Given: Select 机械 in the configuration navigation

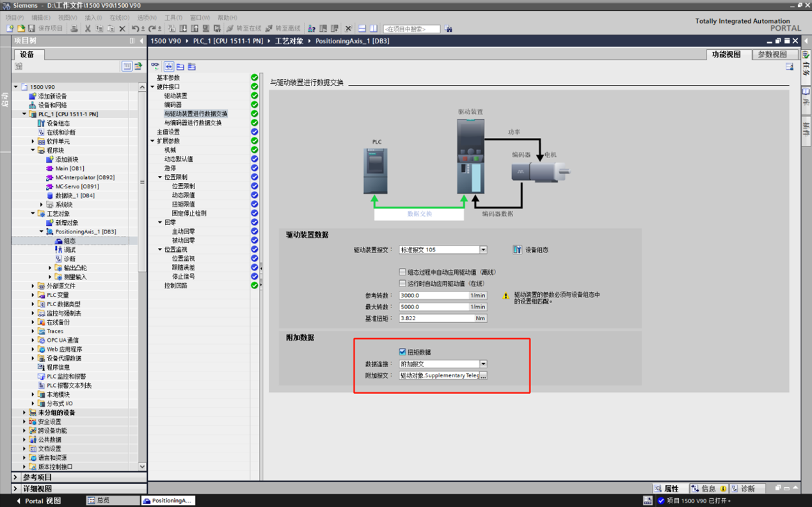Looking at the screenshot, I should [170, 150].
